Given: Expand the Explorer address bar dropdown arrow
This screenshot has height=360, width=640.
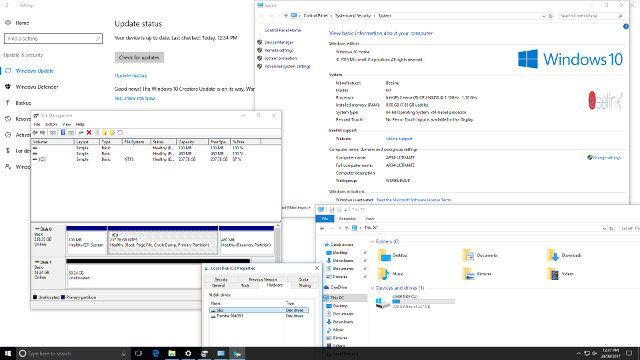Looking at the screenshot, I should pyautogui.click(x=604, y=228).
